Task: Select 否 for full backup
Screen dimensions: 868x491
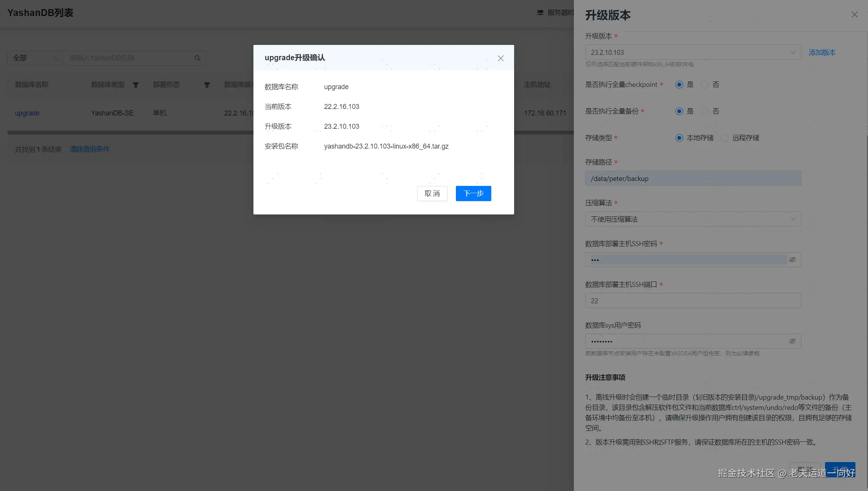Action: click(x=705, y=111)
